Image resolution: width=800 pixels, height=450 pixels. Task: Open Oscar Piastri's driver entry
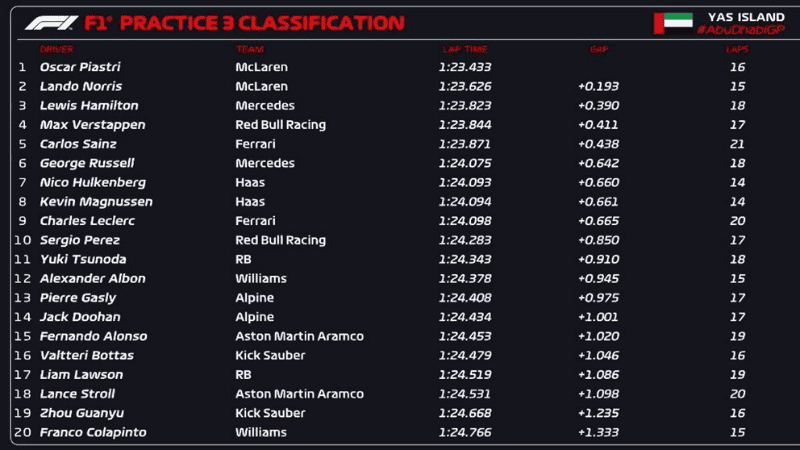pyautogui.click(x=78, y=67)
